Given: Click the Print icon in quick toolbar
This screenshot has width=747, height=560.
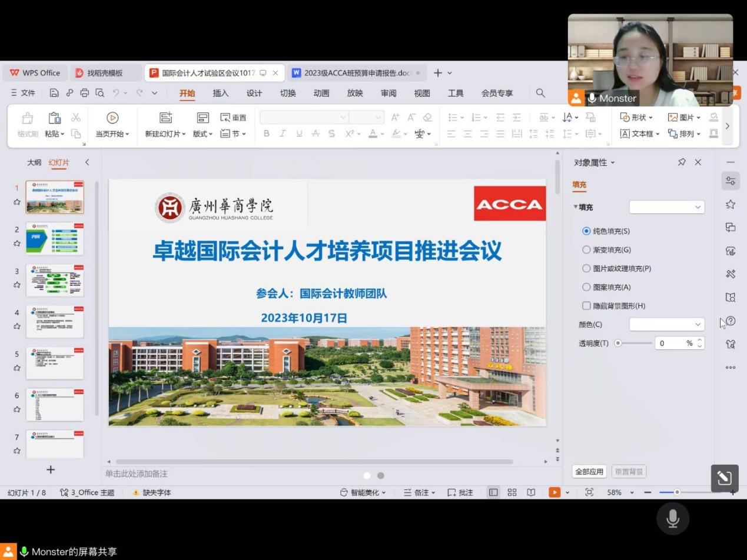Looking at the screenshot, I should tap(85, 93).
